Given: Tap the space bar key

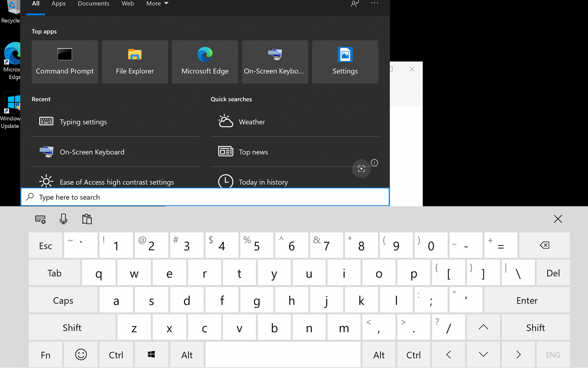Looking at the screenshot, I should tap(283, 355).
